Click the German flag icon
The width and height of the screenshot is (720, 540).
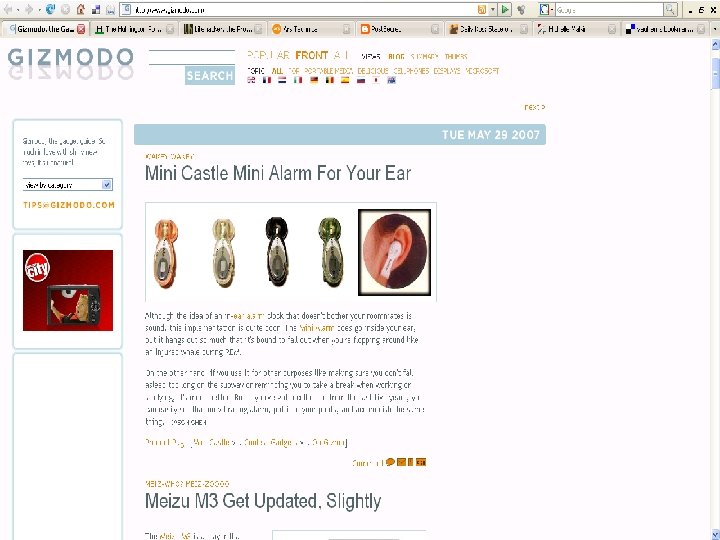[314, 80]
